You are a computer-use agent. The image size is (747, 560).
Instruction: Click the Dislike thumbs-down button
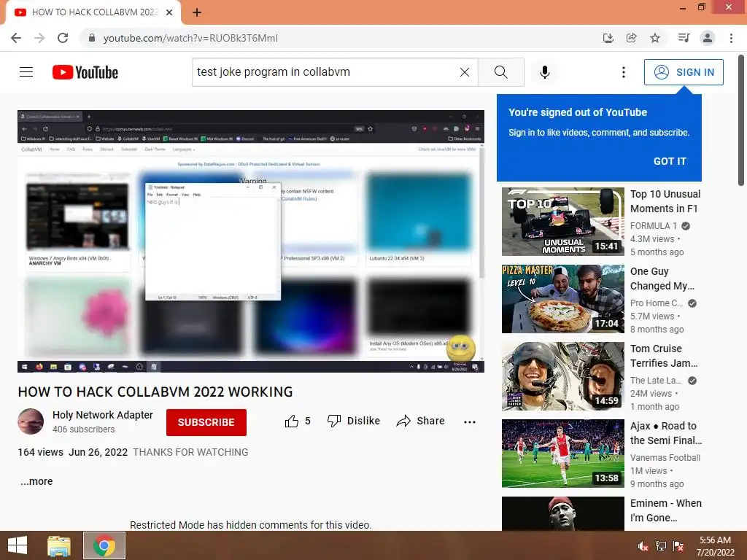(354, 421)
